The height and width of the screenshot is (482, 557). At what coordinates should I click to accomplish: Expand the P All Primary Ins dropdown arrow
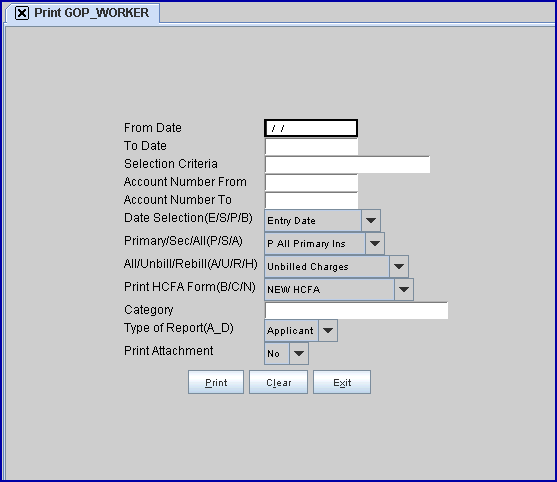[x=374, y=244]
